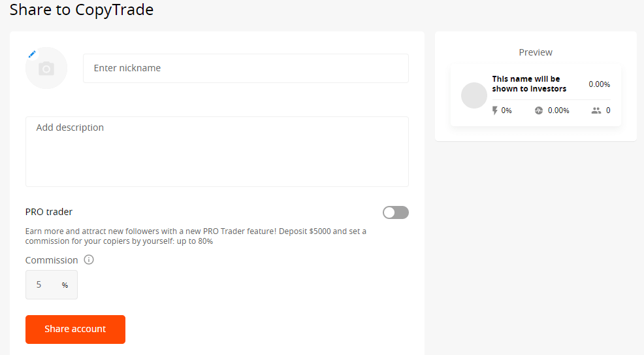Click the Commission value field showing 5
The width and height of the screenshot is (644, 355).
tap(40, 285)
